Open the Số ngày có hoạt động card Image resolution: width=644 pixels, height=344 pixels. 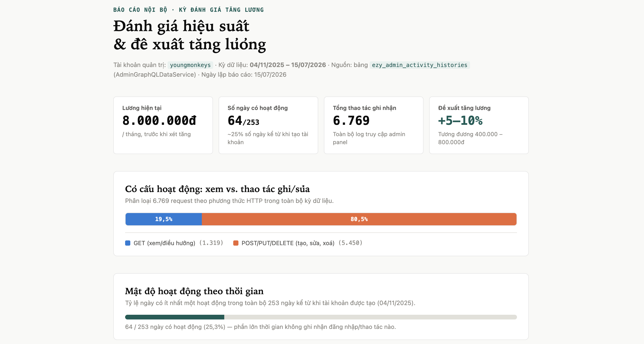pos(268,125)
